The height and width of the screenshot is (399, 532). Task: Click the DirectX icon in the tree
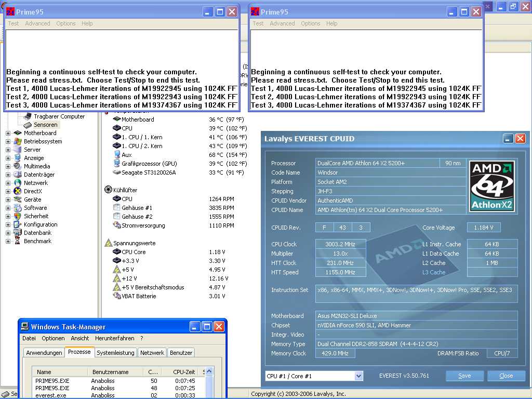pos(17,191)
